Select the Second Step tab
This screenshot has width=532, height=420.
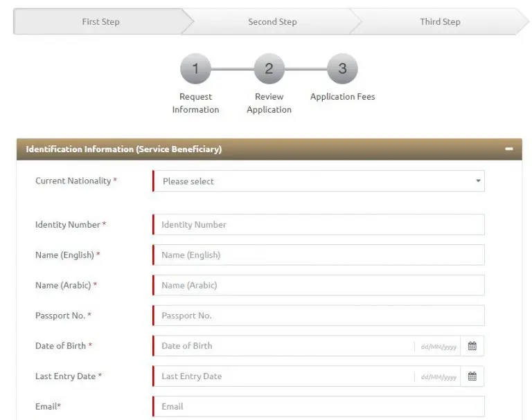coord(272,21)
